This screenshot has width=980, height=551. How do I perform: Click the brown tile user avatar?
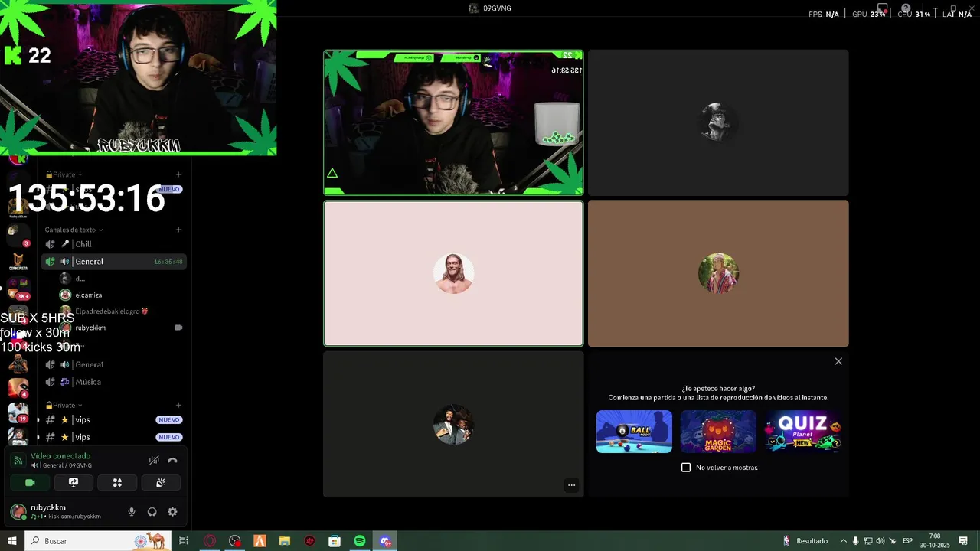[x=718, y=273]
